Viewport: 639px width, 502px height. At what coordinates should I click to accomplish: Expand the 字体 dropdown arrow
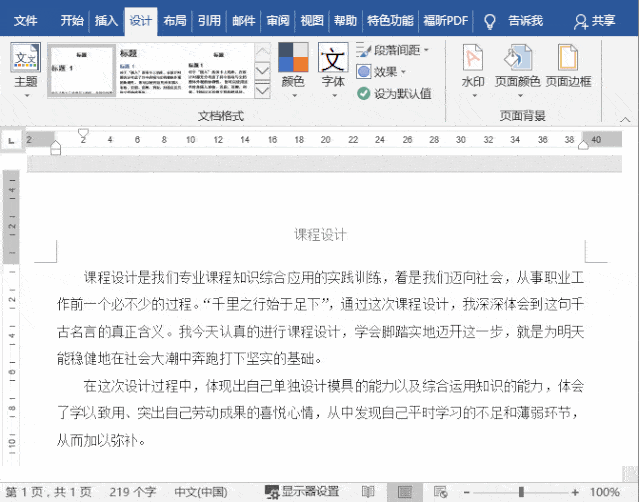coord(334,96)
